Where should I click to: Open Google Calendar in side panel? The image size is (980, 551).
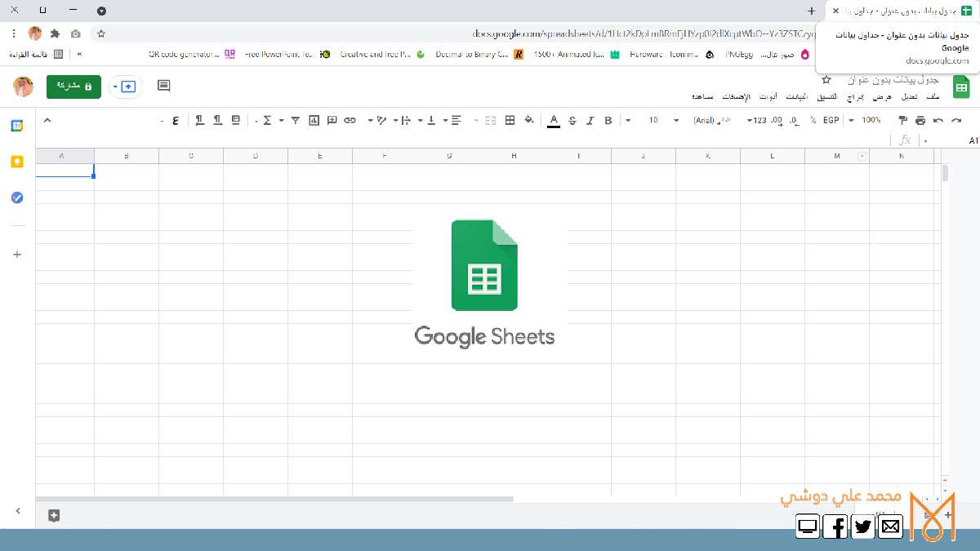click(x=17, y=126)
